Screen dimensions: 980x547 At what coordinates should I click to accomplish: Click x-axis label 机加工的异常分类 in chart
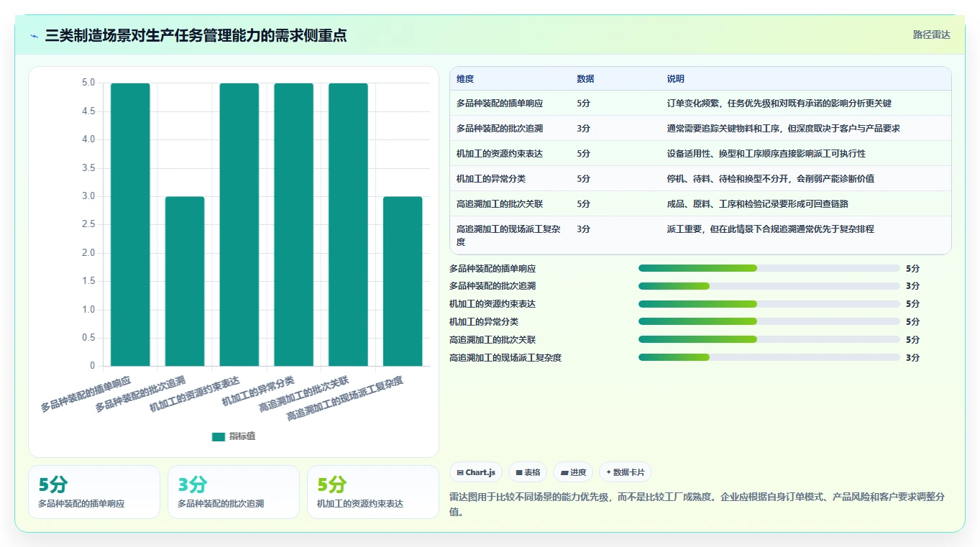(258, 391)
